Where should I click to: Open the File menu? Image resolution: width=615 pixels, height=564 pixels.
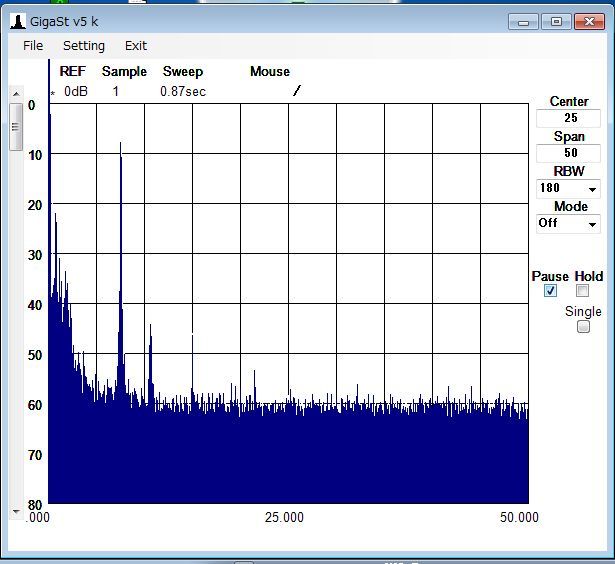point(33,46)
